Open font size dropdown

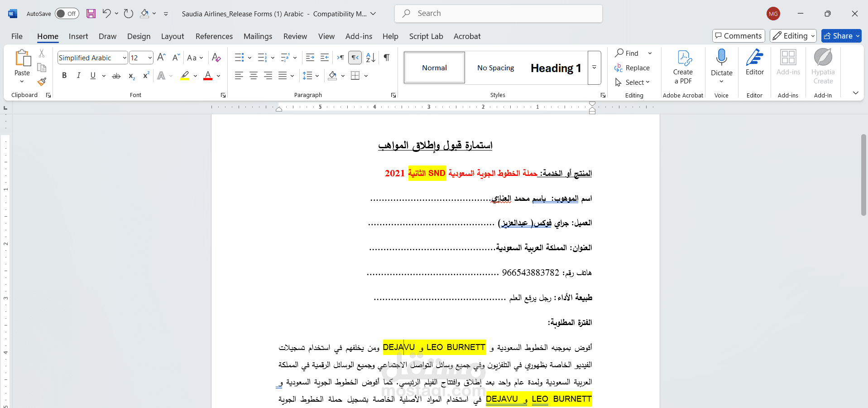(150, 58)
